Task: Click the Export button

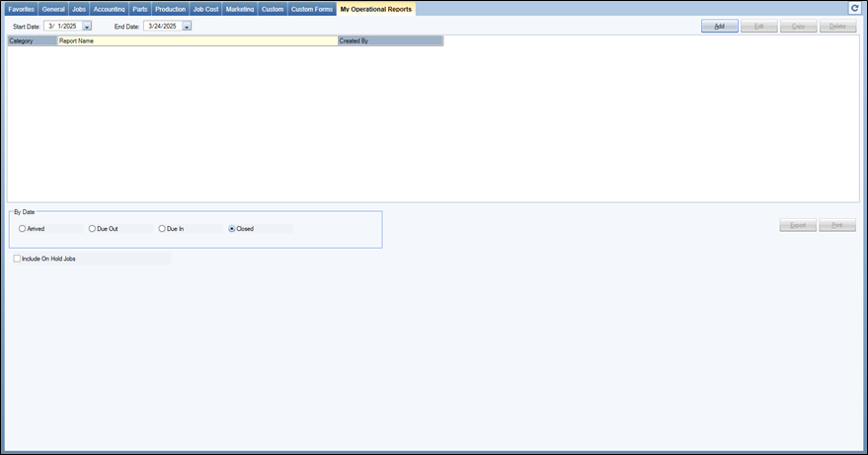Action: tap(798, 225)
